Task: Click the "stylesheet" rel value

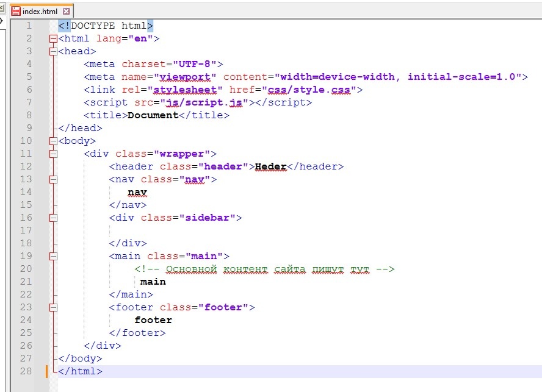Action: coord(185,90)
